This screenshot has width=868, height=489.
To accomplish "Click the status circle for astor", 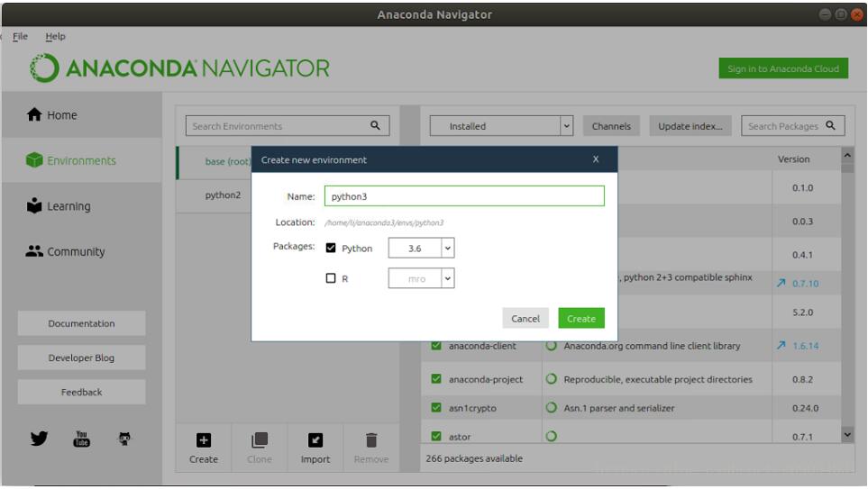I will click(552, 436).
